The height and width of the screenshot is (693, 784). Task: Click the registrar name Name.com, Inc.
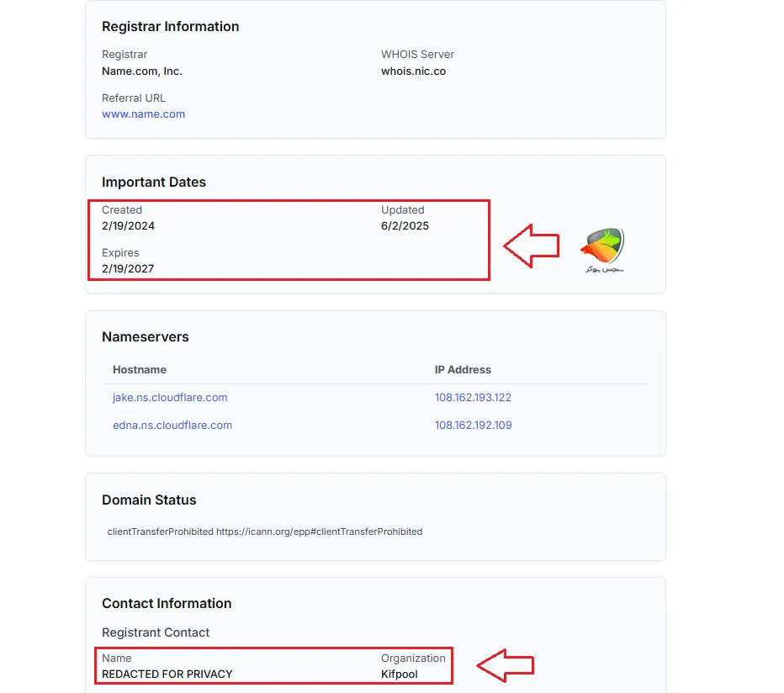point(142,71)
